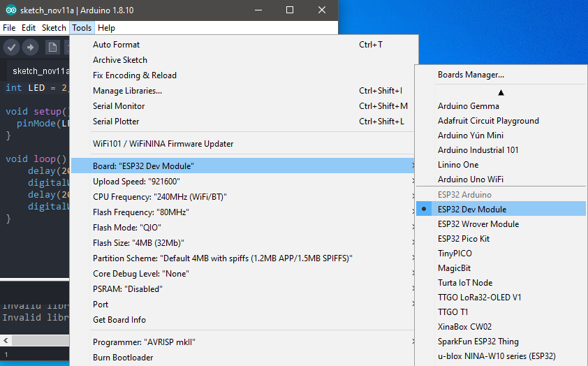588x366 pixels.
Task: Open the Sketch menu
Action: [x=54, y=28]
